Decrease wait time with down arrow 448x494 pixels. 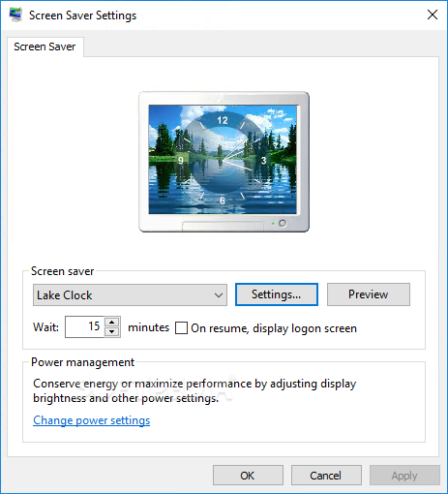(112, 332)
